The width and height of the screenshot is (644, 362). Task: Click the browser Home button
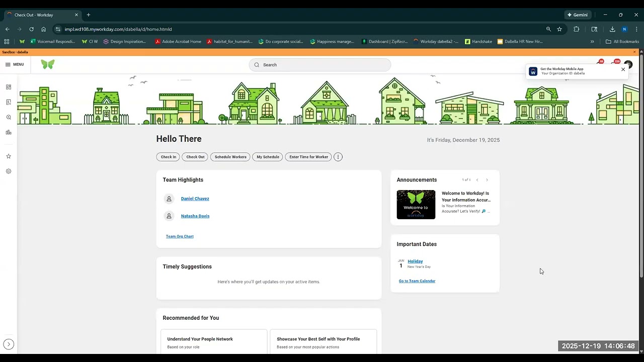point(43,29)
